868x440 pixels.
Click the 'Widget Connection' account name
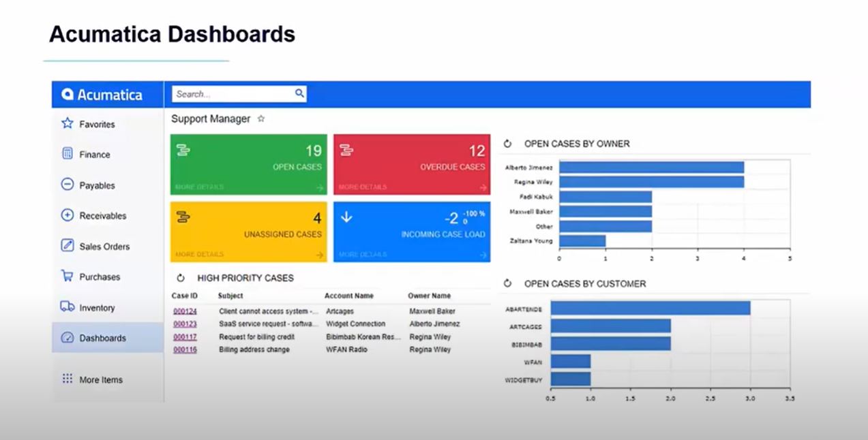pyautogui.click(x=356, y=324)
